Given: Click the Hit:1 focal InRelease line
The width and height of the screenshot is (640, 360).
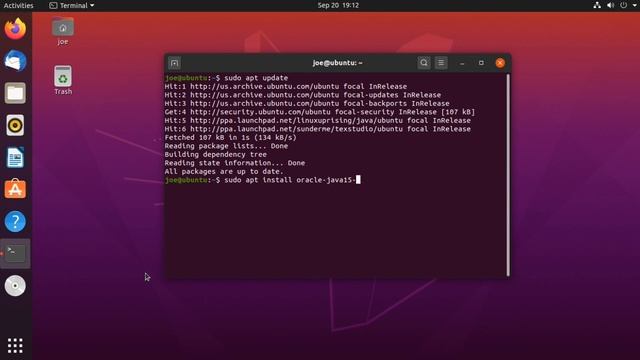Looking at the screenshot, I should pos(286,86).
